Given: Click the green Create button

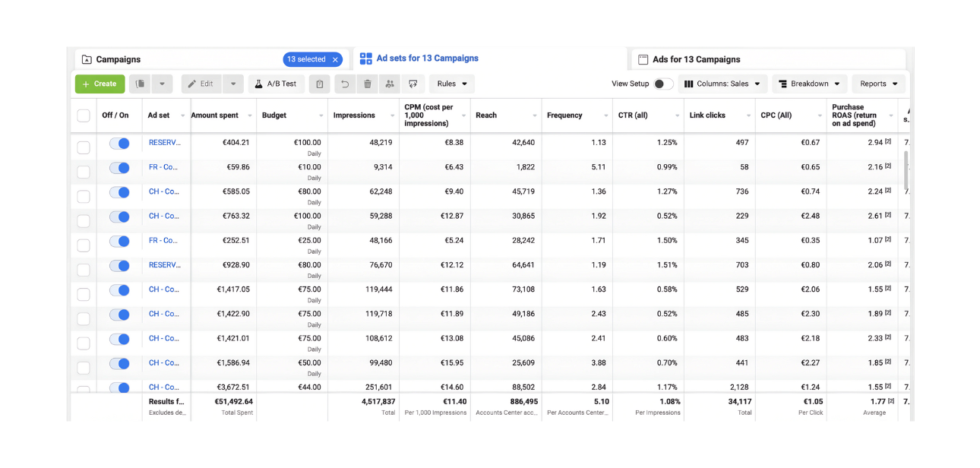Looking at the screenshot, I should (100, 84).
